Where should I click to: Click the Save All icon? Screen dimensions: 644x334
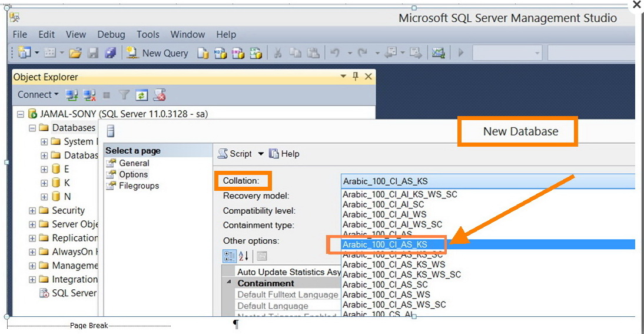click(x=111, y=53)
